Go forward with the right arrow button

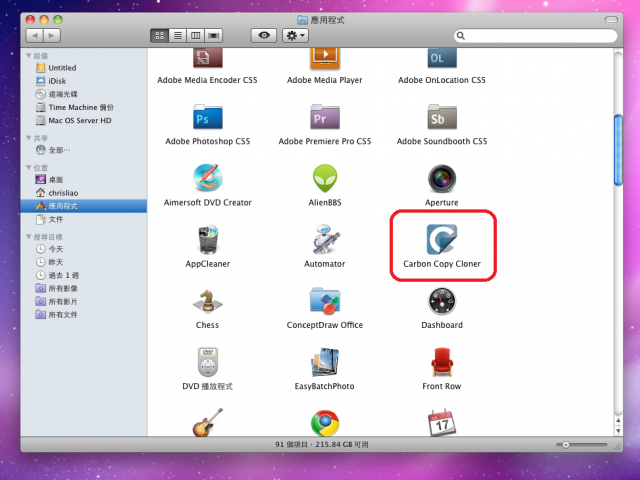coord(52,36)
